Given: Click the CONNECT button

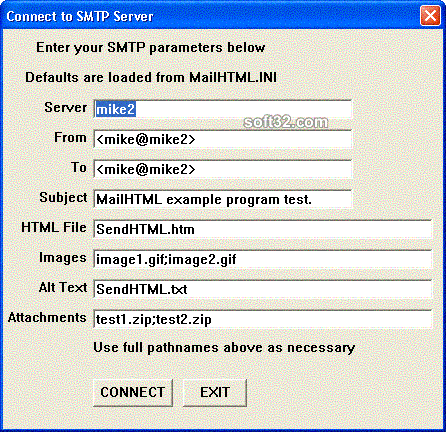Looking at the screenshot, I should pos(133,392).
